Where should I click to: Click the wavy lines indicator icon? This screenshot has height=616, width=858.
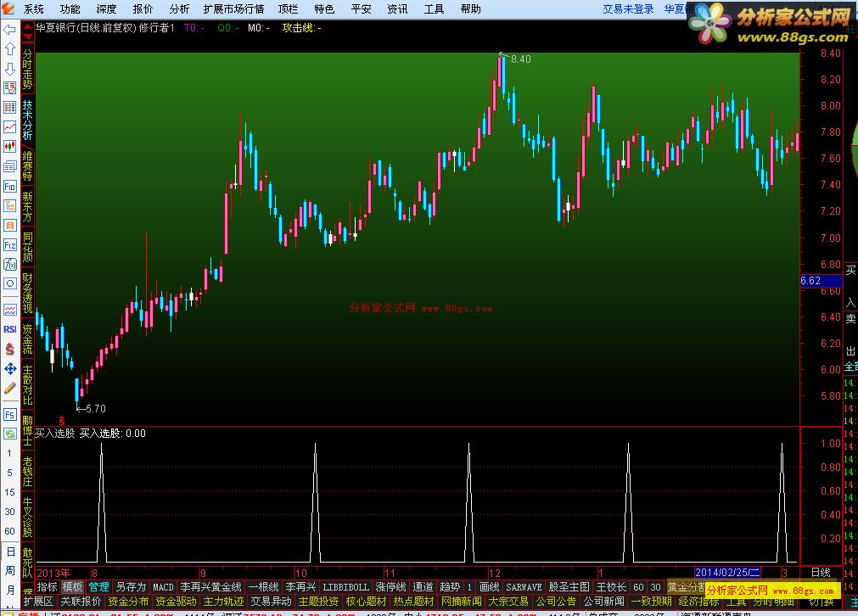click(x=9, y=310)
